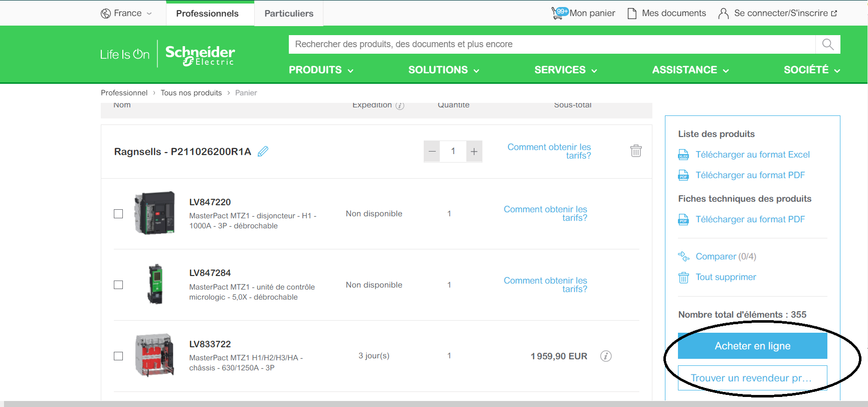The height and width of the screenshot is (407, 868).
Task: Click Non disponible for LV847220
Action: (374, 214)
